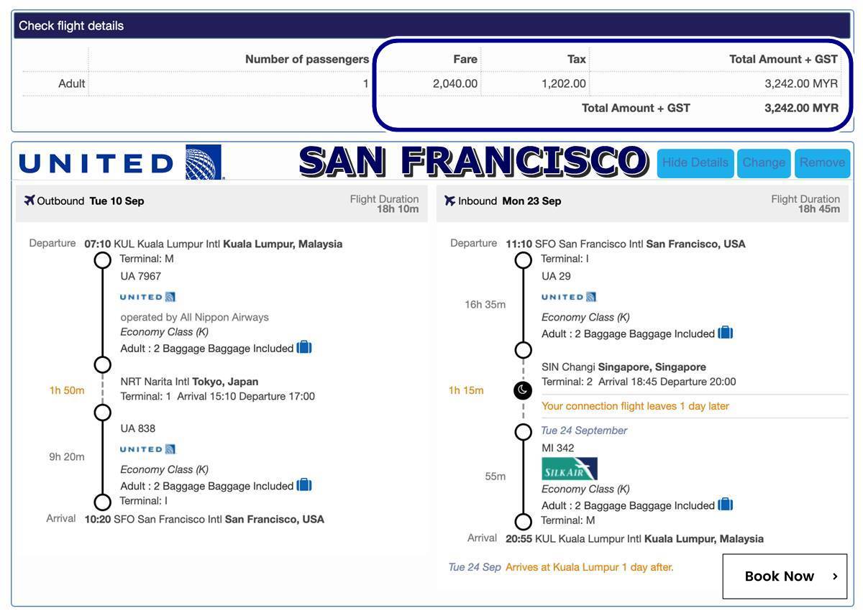Click the SilkAir airline logo
Screen dimensions: 863x616
click(570, 469)
